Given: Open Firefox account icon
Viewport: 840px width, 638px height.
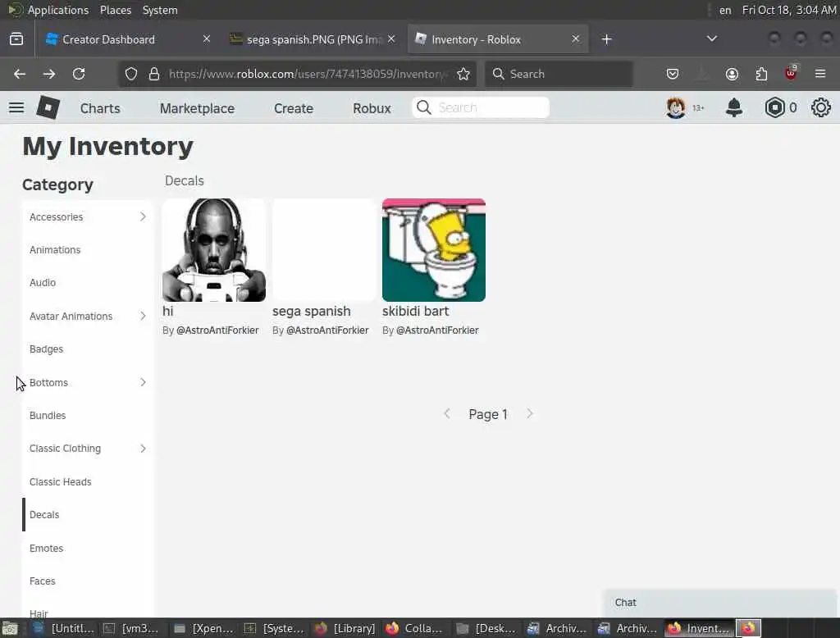Looking at the screenshot, I should click(x=732, y=74).
